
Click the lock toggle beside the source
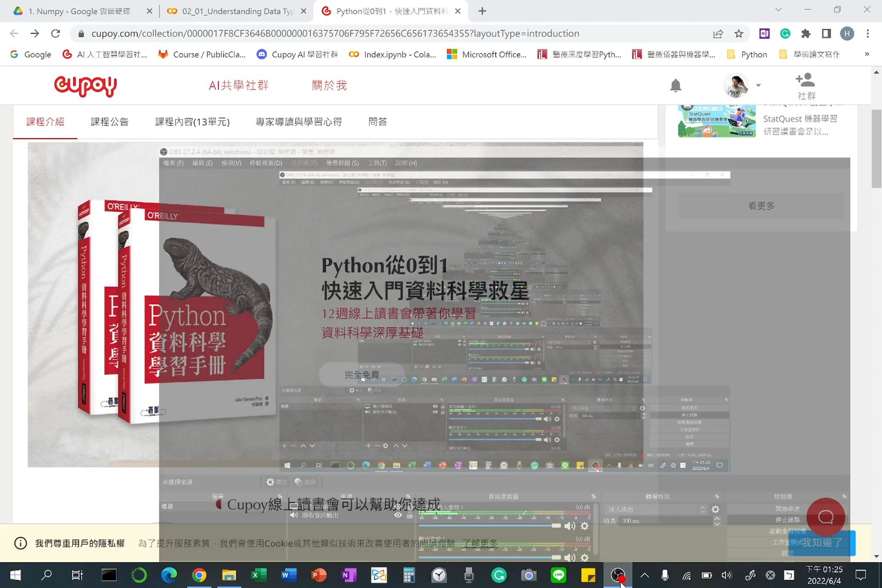410,514
